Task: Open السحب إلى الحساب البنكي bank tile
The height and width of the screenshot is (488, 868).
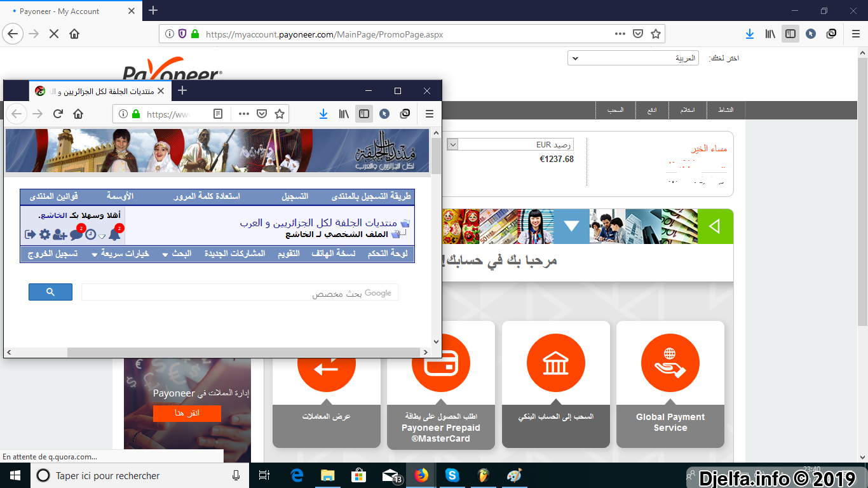Action: pyautogui.click(x=556, y=384)
